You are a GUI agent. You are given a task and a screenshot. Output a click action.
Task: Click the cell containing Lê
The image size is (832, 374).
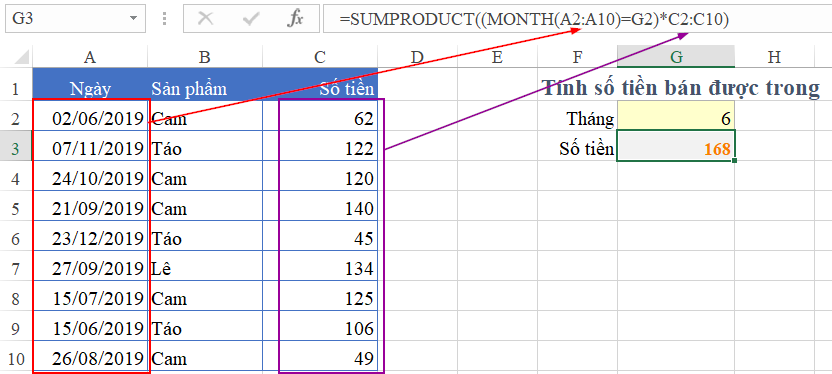pyautogui.click(x=205, y=269)
